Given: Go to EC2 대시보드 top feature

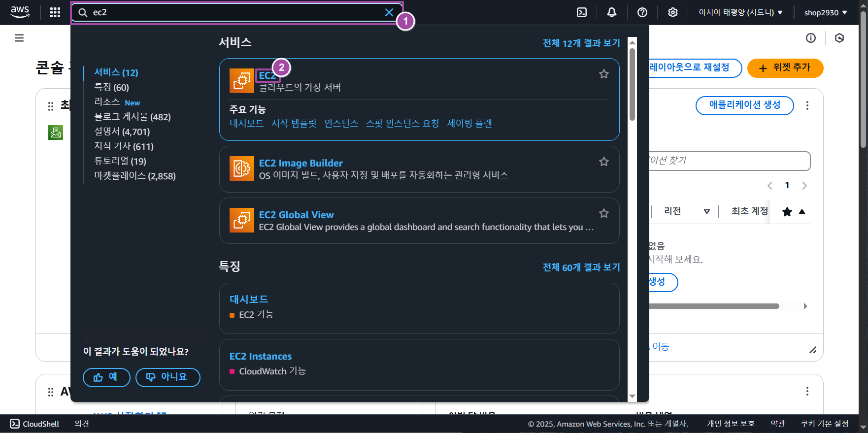Looking at the screenshot, I should tap(247, 123).
